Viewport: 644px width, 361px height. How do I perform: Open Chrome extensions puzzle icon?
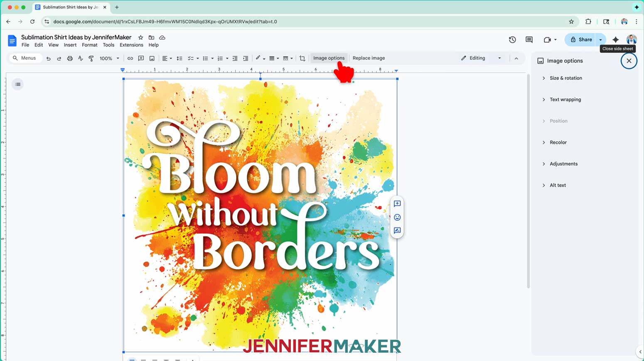point(588,22)
